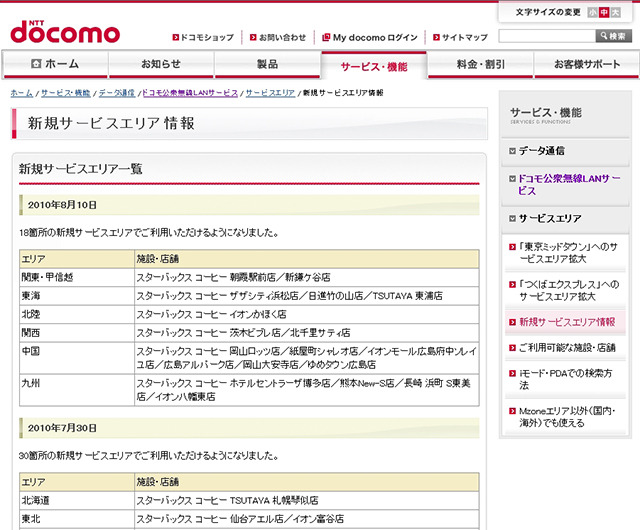Viewport: 640px width, 530px height.
Task: Click the 北陸 area cell
Action: 77,314
